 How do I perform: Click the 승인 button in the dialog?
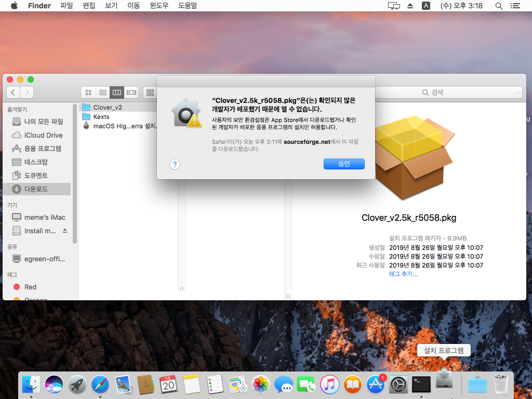click(x=344, y=164)
